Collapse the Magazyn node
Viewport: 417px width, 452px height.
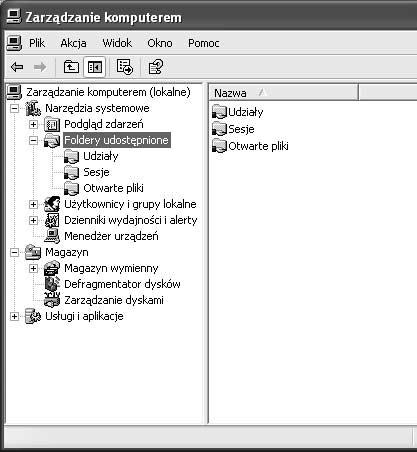pos(14,252)
